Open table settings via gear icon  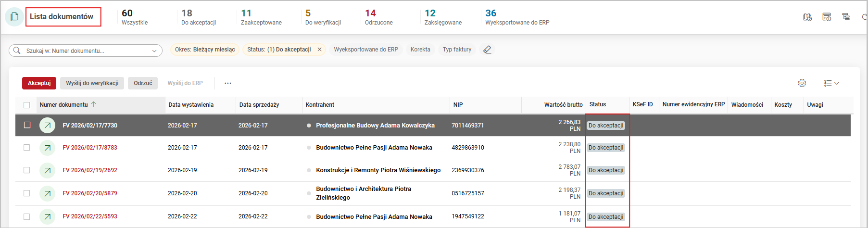[802, 83]
